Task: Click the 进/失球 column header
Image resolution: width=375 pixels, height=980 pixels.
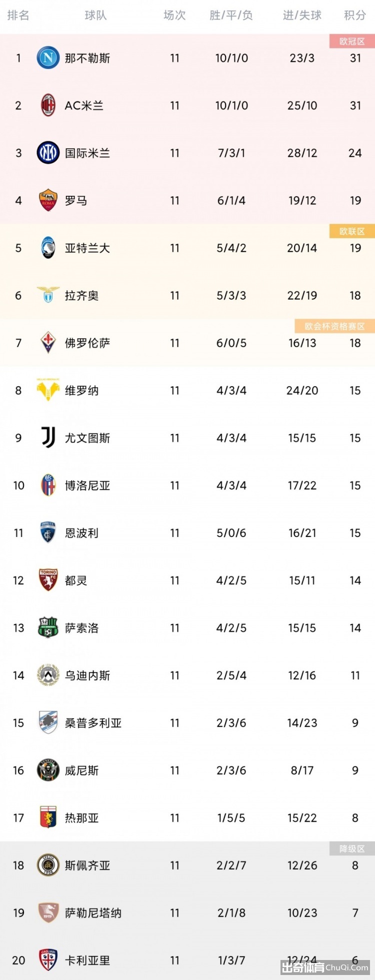Action: click(x=302, y=15)
